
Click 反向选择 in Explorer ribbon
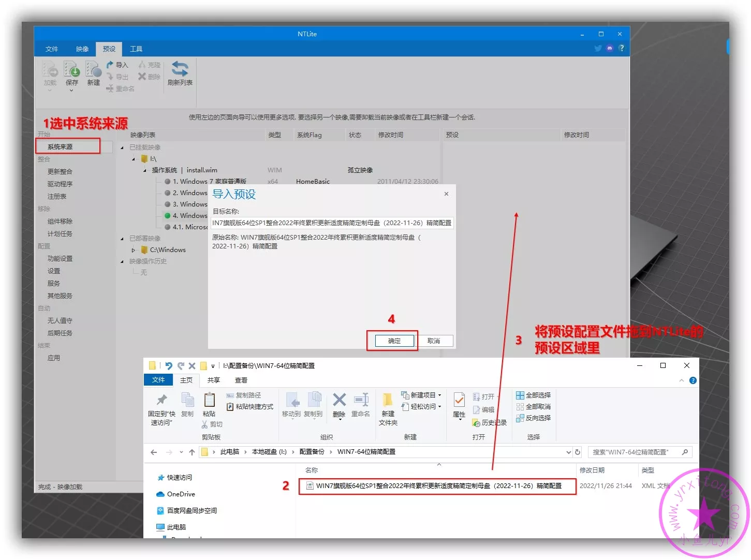pos(533,418)
